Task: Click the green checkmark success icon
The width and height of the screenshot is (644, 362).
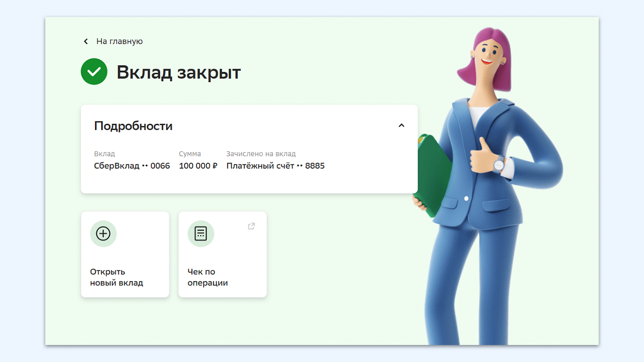Action: (94, 72)
